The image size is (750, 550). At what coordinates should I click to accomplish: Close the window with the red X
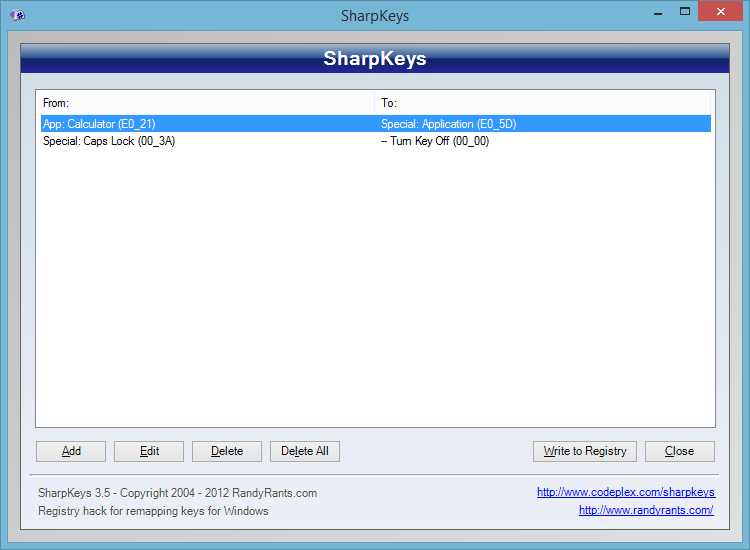pos(720,11)
